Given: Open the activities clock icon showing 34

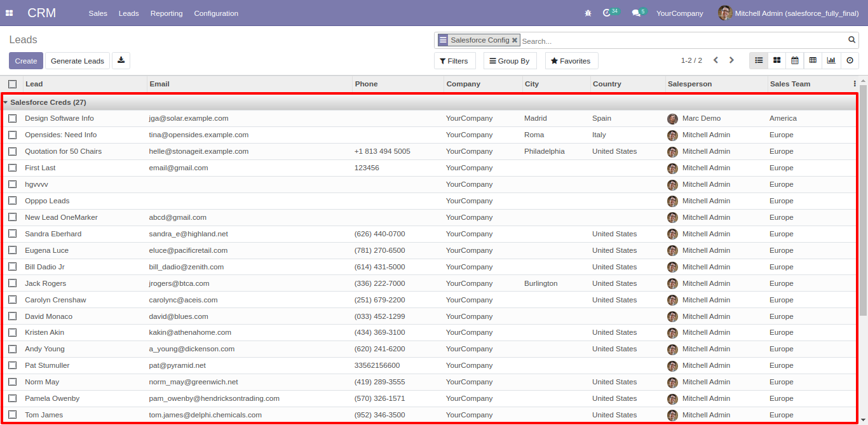Looking at the screenshot, I should tap(611, 13).
